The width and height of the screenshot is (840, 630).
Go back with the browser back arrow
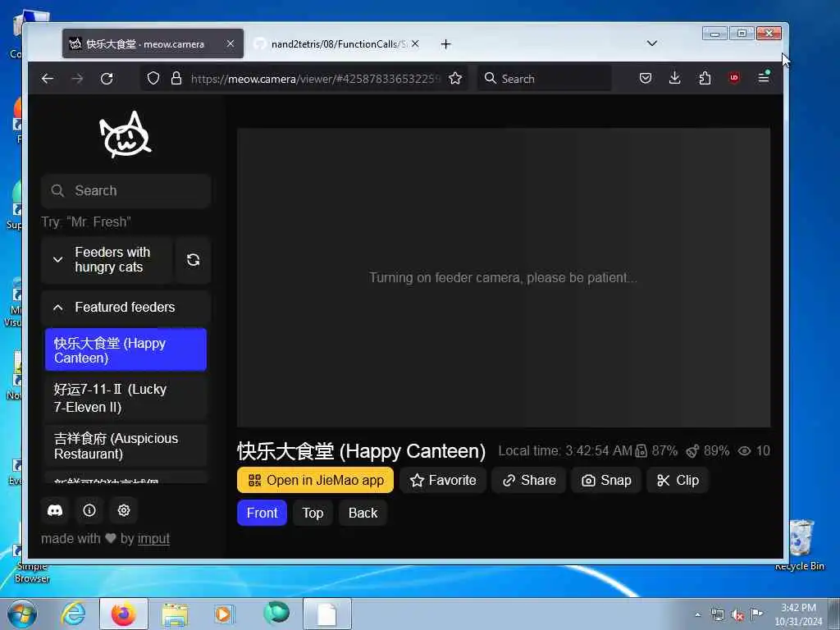(48, 79)
